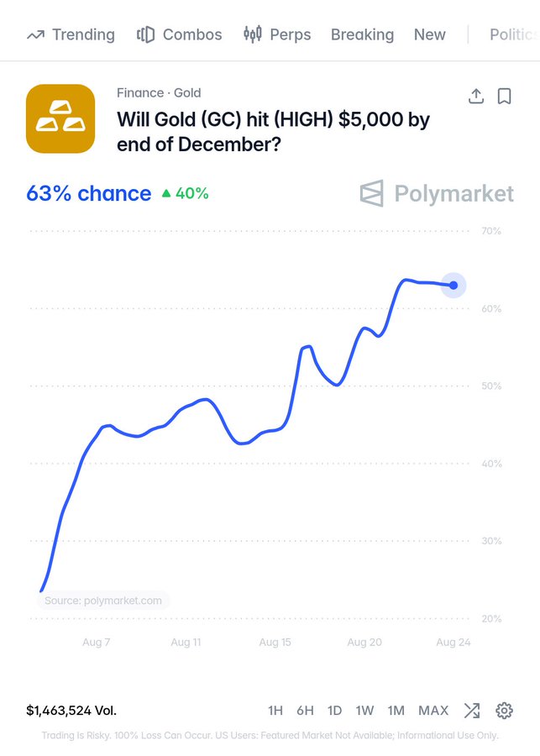Click the share/upload icon
The height and width of the screenshot is (756, 540).
[476, 96]
